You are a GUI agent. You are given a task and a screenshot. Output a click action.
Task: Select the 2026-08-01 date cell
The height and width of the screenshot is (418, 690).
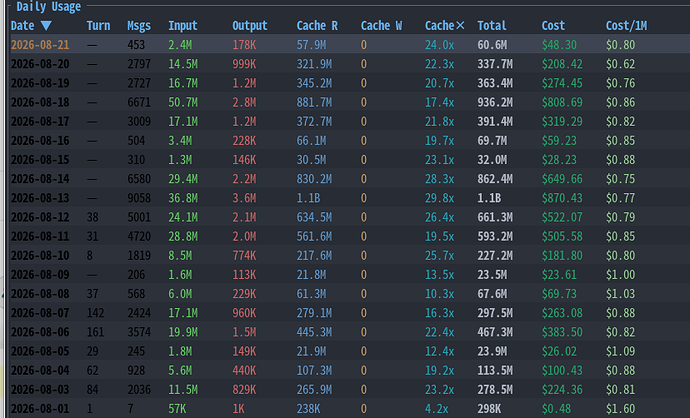pos(40,408)
